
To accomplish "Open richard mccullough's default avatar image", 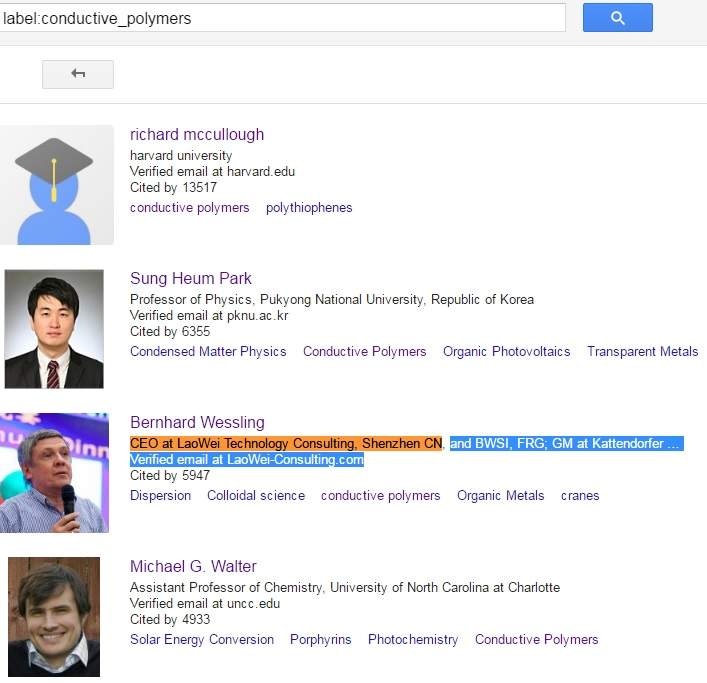I will pos(56,185).
